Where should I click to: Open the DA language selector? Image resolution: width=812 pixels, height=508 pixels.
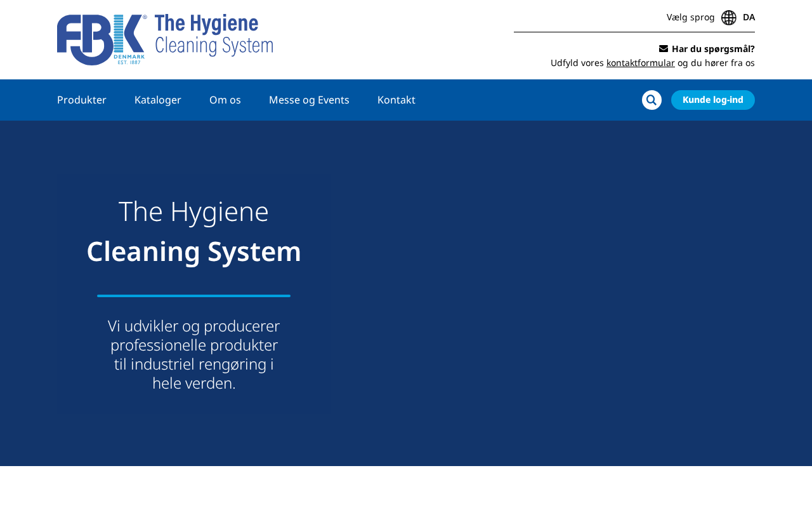(x=749, y=18)
